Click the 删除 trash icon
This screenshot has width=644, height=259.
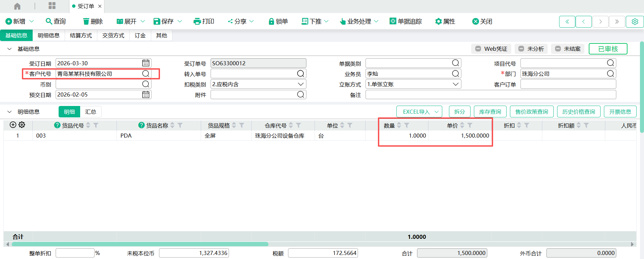tap(86, 22)
